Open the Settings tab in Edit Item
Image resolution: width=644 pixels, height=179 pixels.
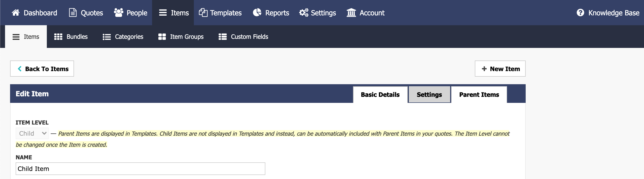(429, 95)
